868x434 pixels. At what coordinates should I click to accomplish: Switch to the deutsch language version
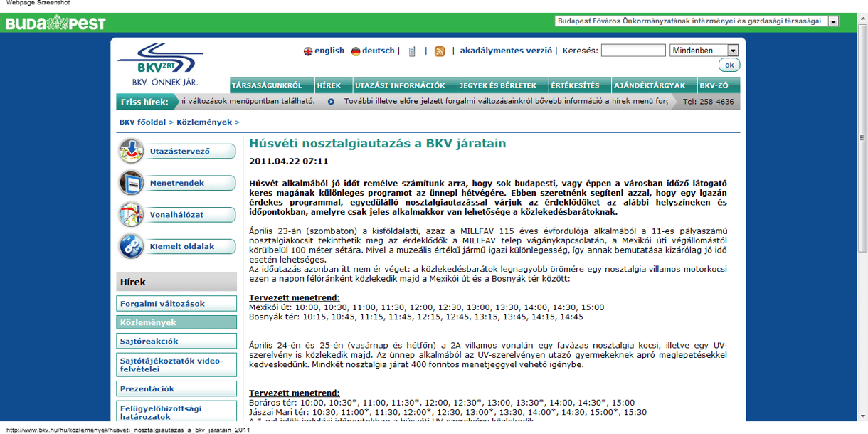(x=378, y=51)
